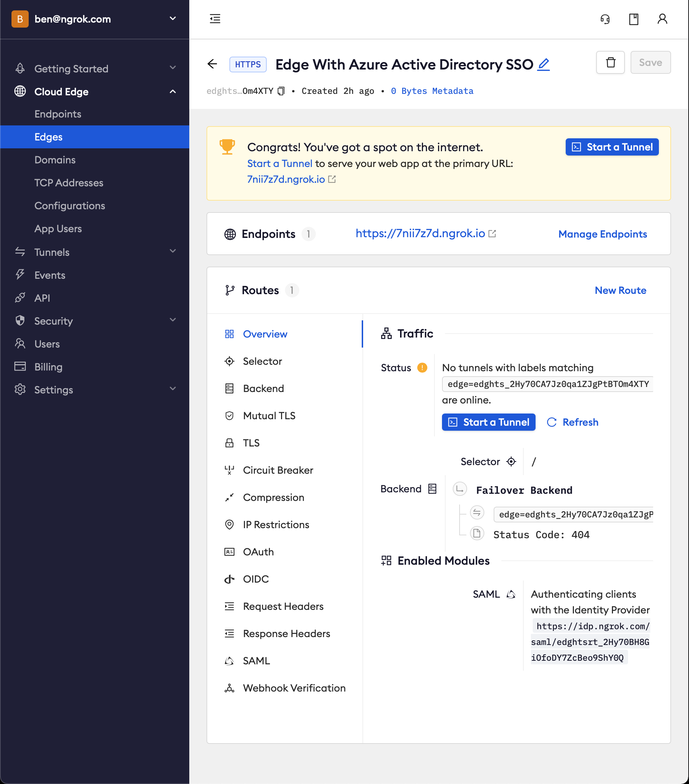Open Response Headers route tab
The height and width of the screenshot is (784, 689).
285,634
